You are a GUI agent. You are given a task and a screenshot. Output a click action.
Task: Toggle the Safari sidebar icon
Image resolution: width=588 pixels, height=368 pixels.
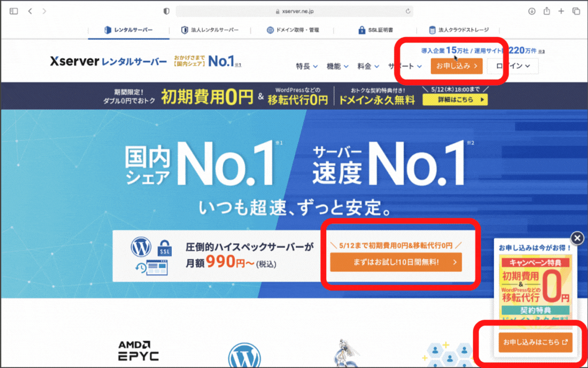14,11
